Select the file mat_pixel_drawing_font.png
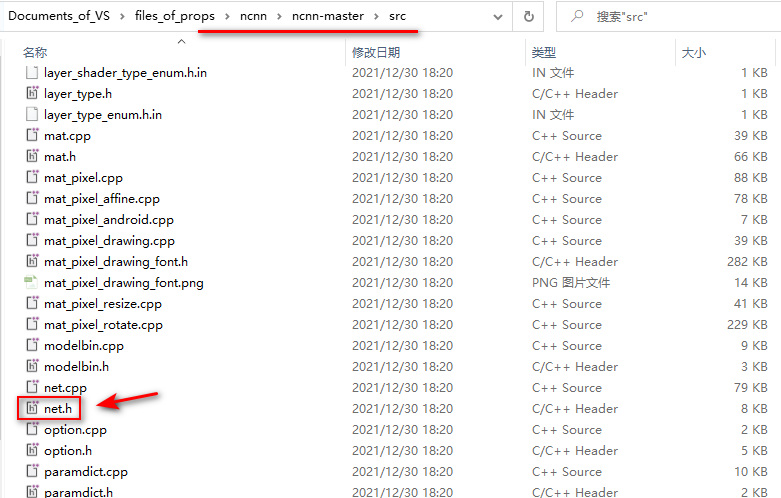Viewport: 781px width, 498px height. click(x=124, y=282)
